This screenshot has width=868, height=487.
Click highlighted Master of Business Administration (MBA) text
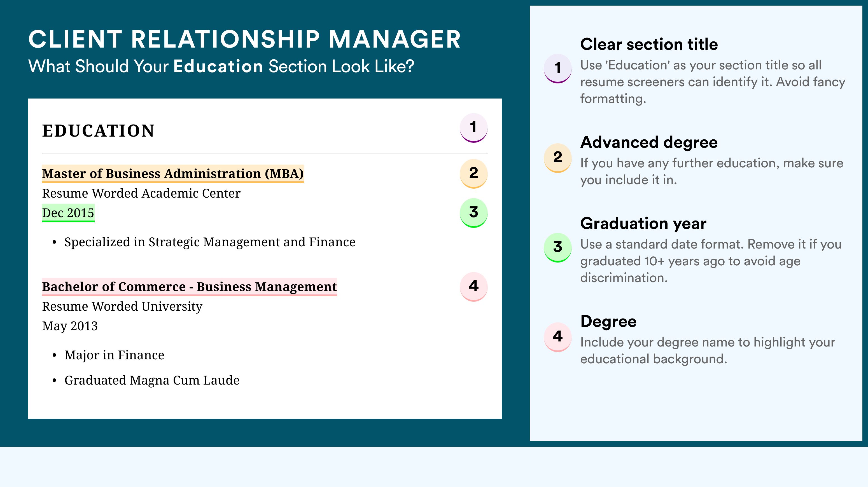(x=173, y=174)
